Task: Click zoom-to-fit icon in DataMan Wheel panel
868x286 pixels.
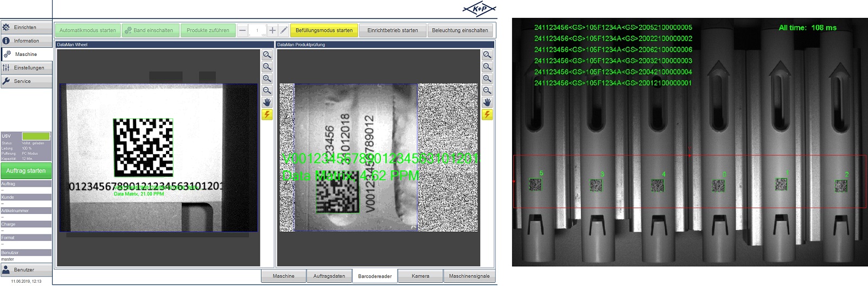Action: (x=267, y=55)
